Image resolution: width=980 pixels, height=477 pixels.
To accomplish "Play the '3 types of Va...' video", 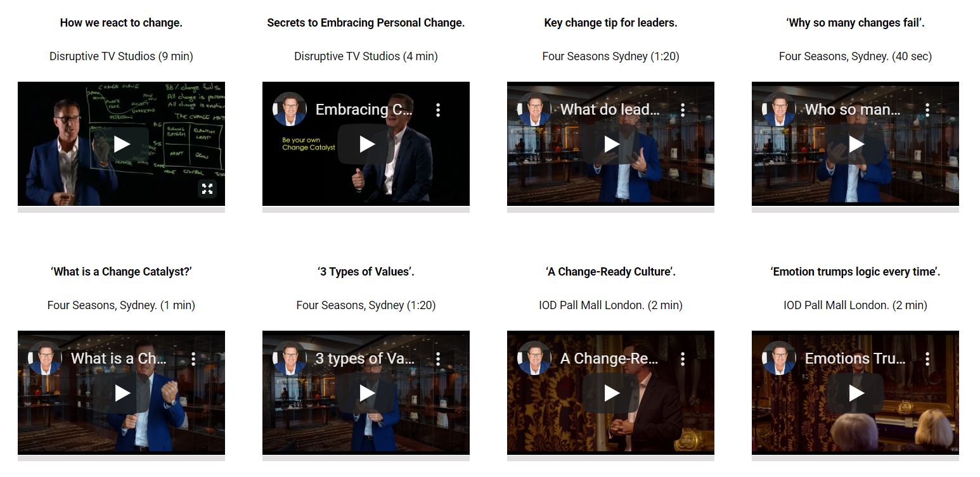I will tap(367, 393).
